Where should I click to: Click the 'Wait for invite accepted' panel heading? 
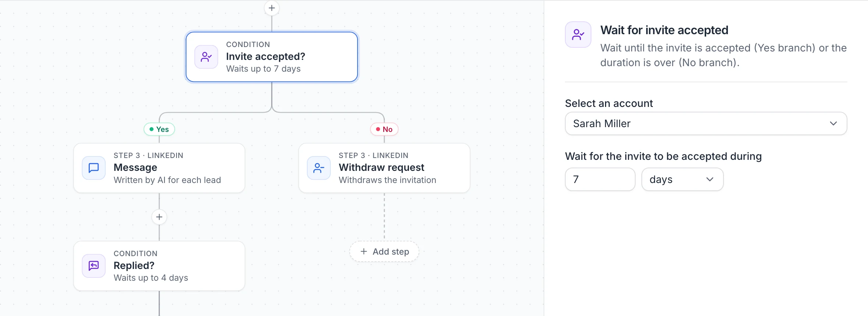click(664, 30)
